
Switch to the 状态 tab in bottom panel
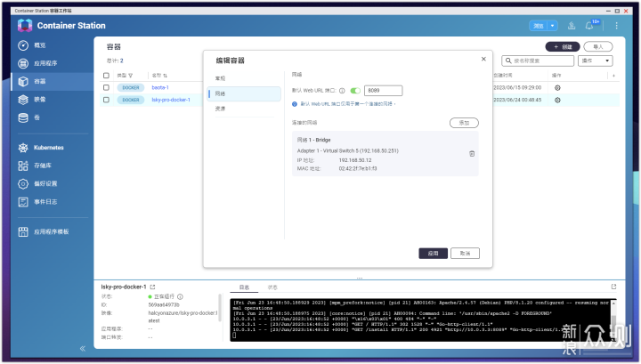pyautogui.click(x=272, y=287)
